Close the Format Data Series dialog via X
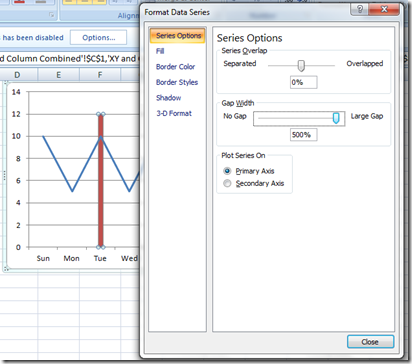 384,9
